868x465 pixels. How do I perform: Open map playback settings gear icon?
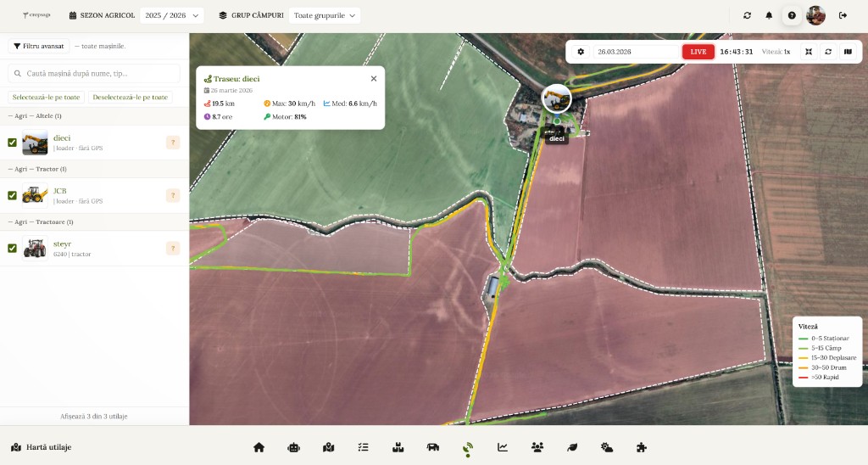point(581,52)
